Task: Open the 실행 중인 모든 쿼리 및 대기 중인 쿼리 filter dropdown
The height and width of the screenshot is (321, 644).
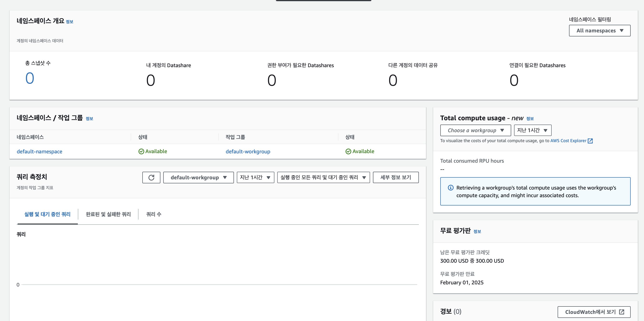Action: point(323,177)
